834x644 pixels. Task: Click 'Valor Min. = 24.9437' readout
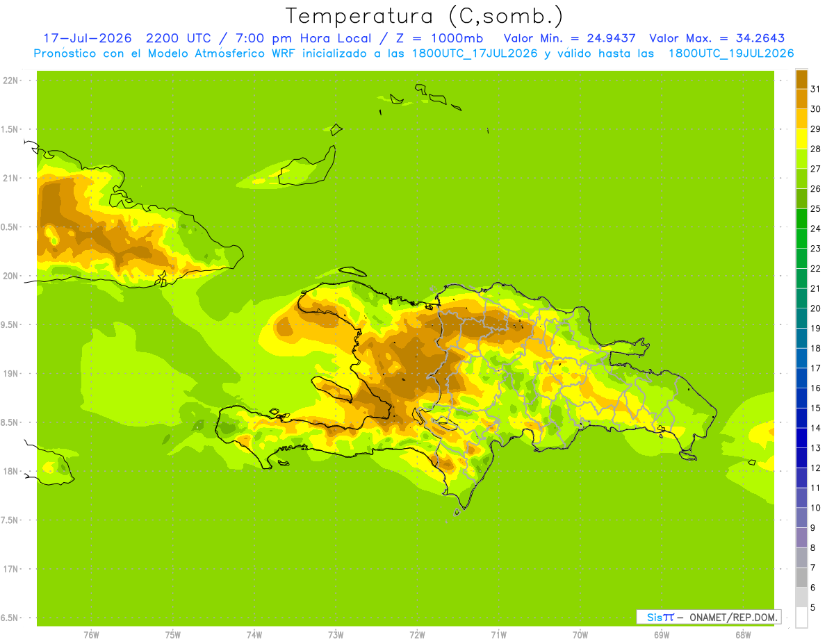[569, 38]
